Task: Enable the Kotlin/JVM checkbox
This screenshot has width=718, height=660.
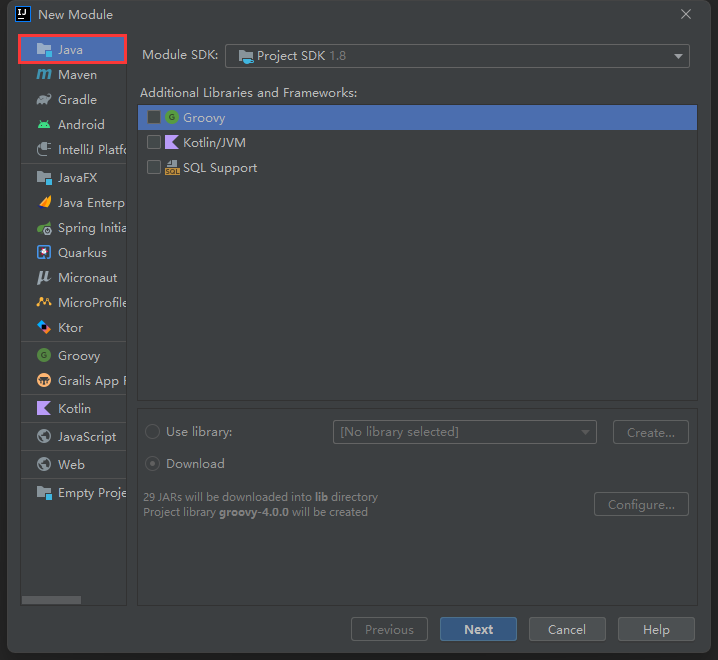Action: (154, 142)
